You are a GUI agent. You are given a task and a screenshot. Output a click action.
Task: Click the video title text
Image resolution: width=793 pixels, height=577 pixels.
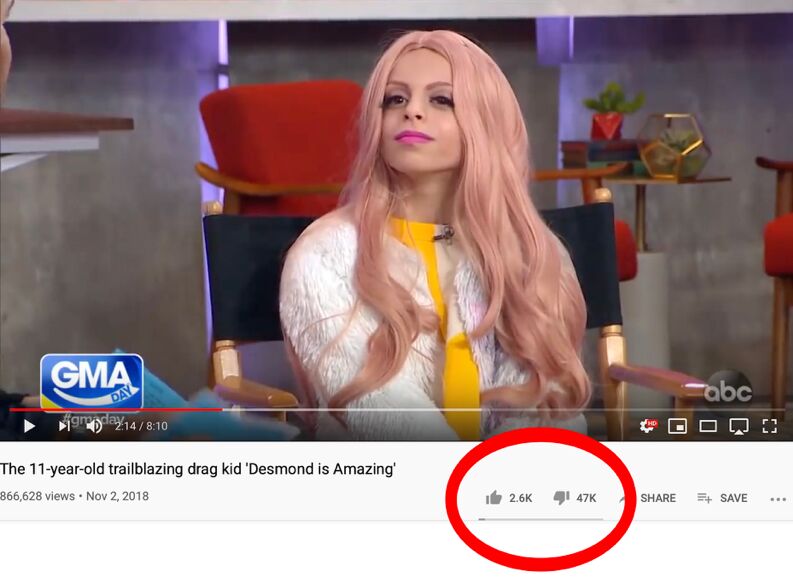coord(198,469)
